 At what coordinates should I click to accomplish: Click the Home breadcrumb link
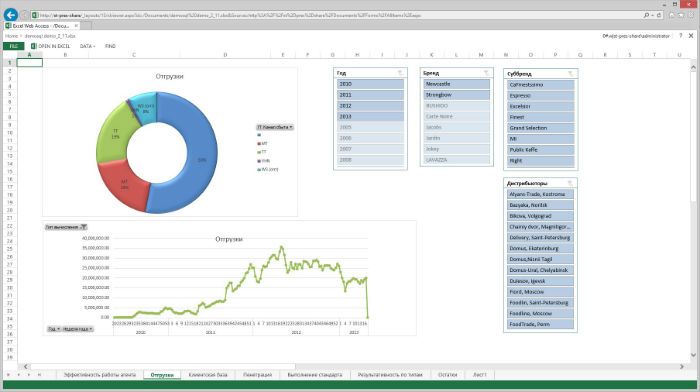11,36
